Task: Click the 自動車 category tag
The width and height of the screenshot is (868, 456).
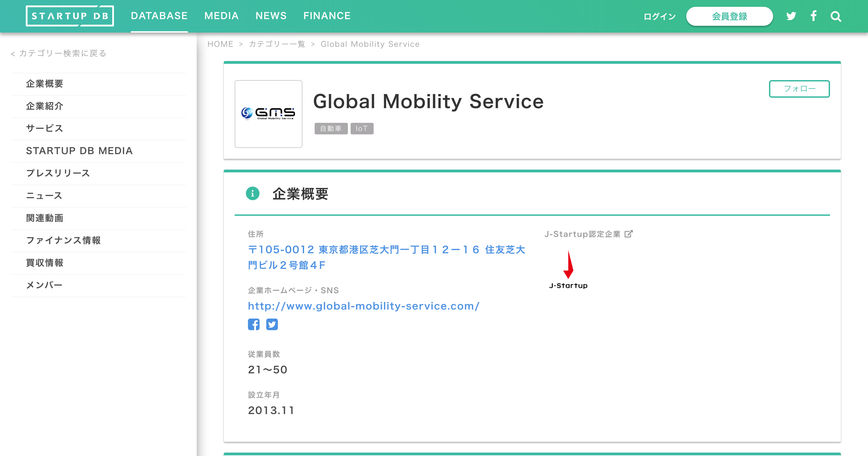Action: (331, 129)
